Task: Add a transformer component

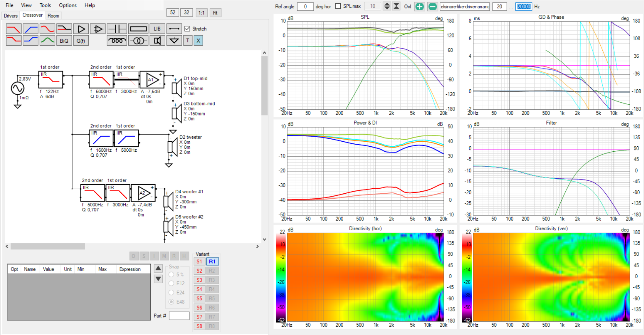Action: pyautogui.click(x=138, y=41)
